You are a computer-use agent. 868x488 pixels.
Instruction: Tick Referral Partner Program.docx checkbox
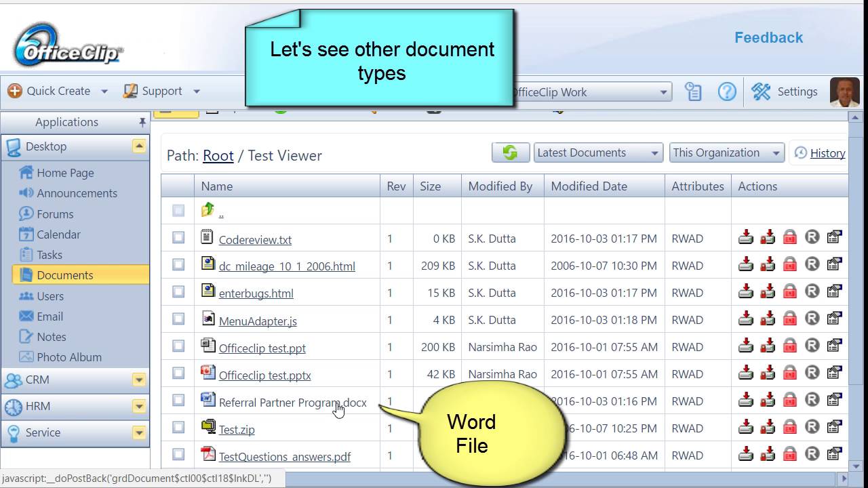pos(178,400)
